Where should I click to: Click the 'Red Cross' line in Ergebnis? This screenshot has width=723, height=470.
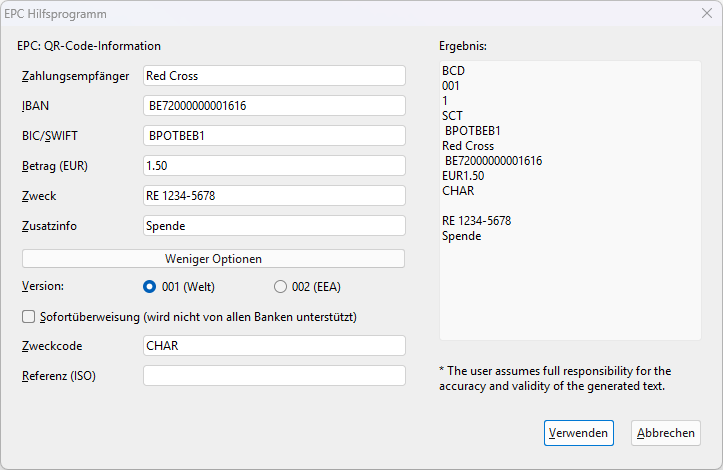click(x=468, y=146)
